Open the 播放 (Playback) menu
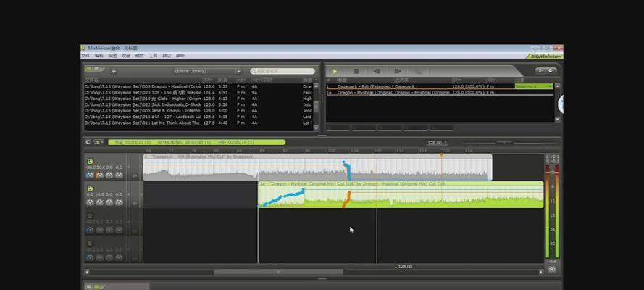Viewport: 644px width, 290px height. coord(140,56)
